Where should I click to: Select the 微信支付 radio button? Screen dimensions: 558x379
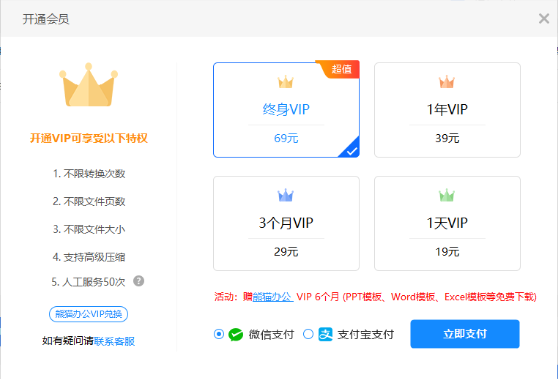pos(219,334)
